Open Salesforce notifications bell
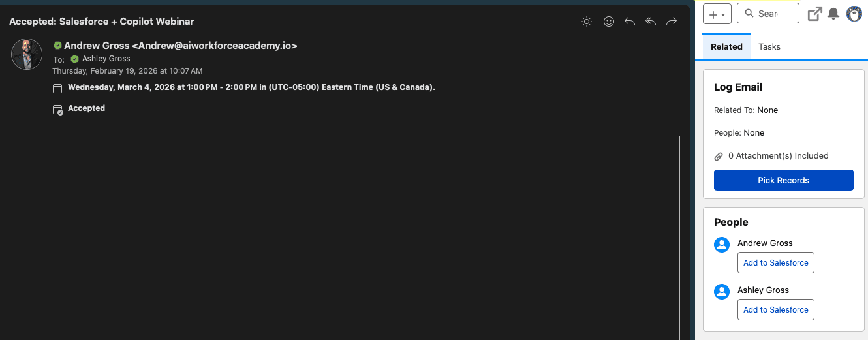Screen dimensions: 868x340 [x=833, y=14]
